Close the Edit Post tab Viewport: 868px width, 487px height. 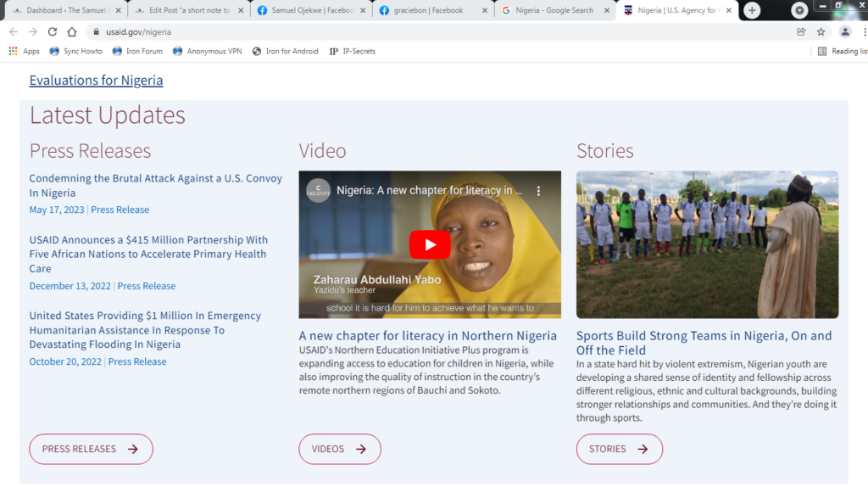click(x=241, y=10)
